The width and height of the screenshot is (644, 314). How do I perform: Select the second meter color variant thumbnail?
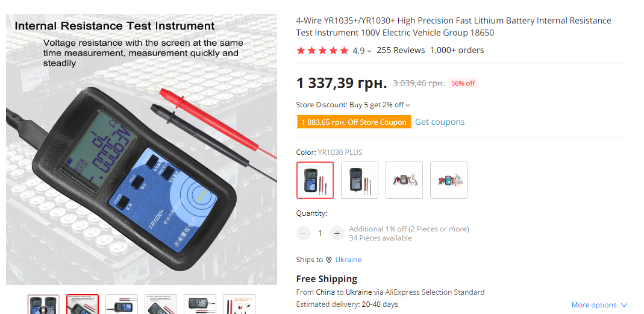click(x=360, y=180)
